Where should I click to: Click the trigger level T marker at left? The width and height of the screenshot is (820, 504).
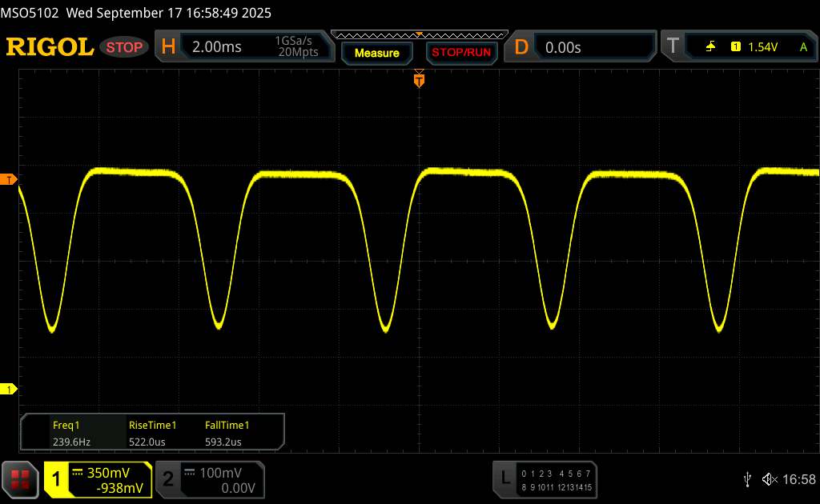tap(10, 180)
